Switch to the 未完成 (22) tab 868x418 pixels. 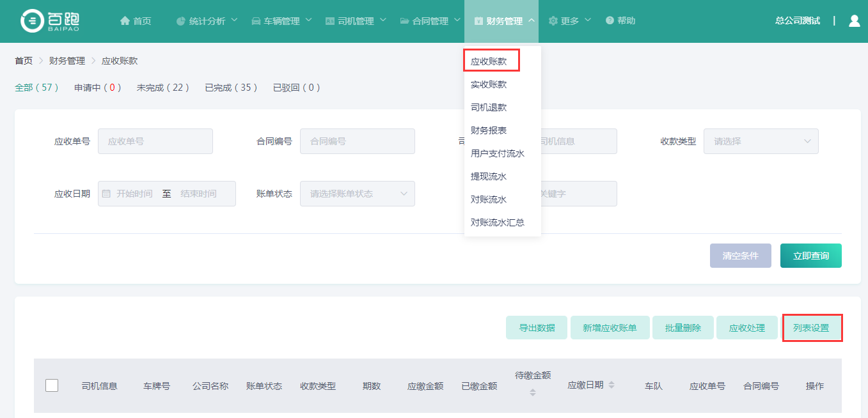[x=162, y=88]
